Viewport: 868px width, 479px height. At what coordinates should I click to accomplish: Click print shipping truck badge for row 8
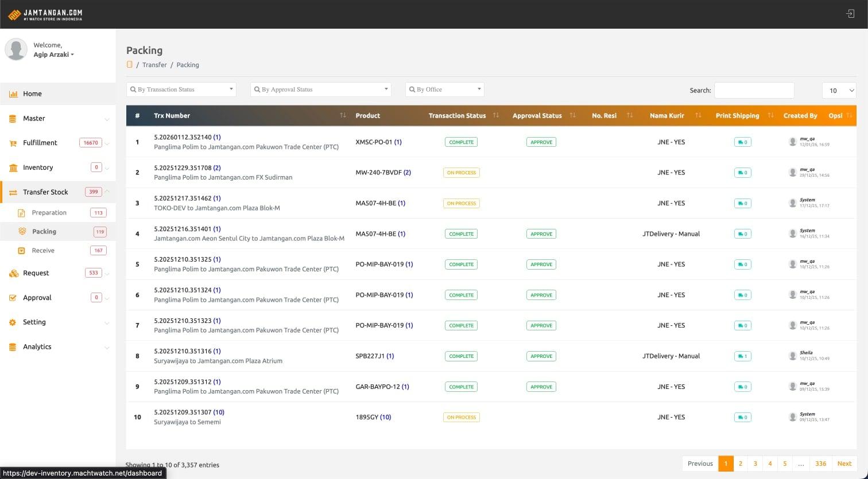click(x=742, y=356)
